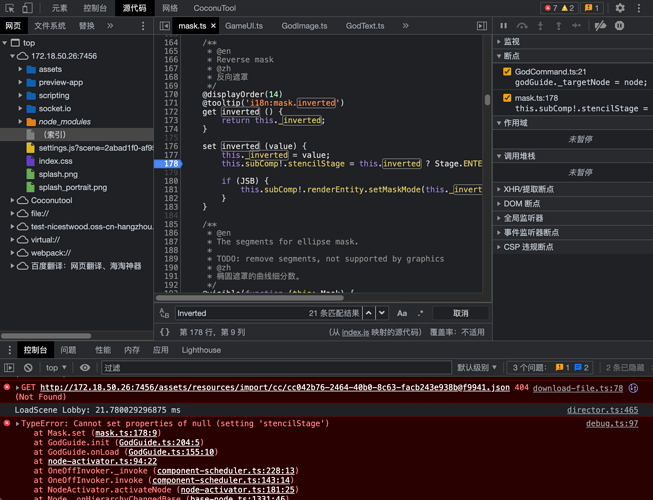Open console context dropdown top

pyautogui.click(x=56, y=368)
